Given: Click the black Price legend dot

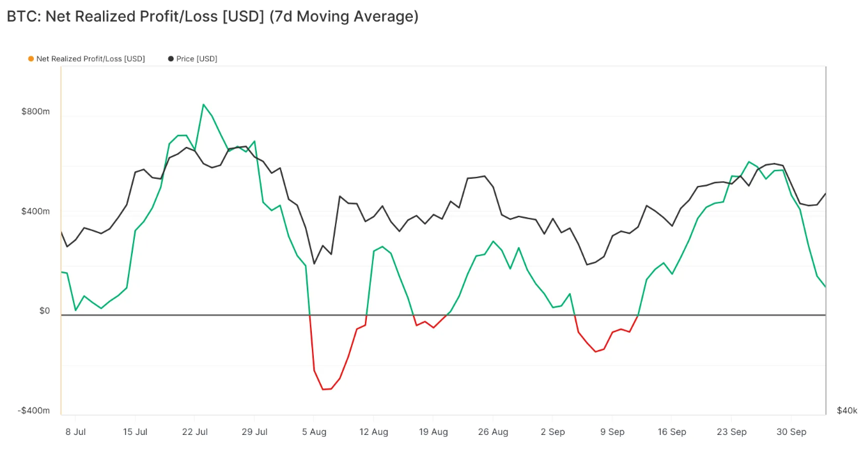Looking at the screenshot, I should pyautogui.click(x=171, y=59).
